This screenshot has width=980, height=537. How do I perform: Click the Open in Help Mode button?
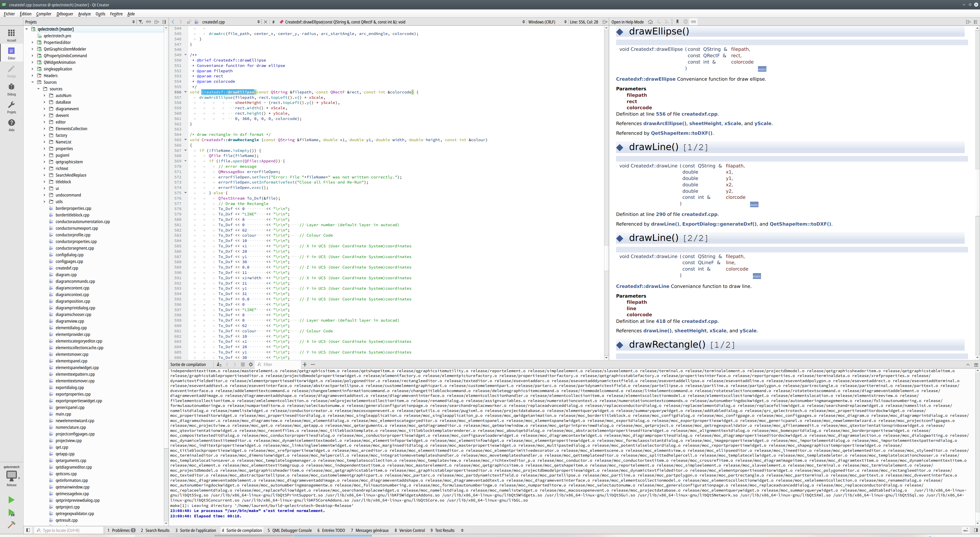(x=627, y=22)
